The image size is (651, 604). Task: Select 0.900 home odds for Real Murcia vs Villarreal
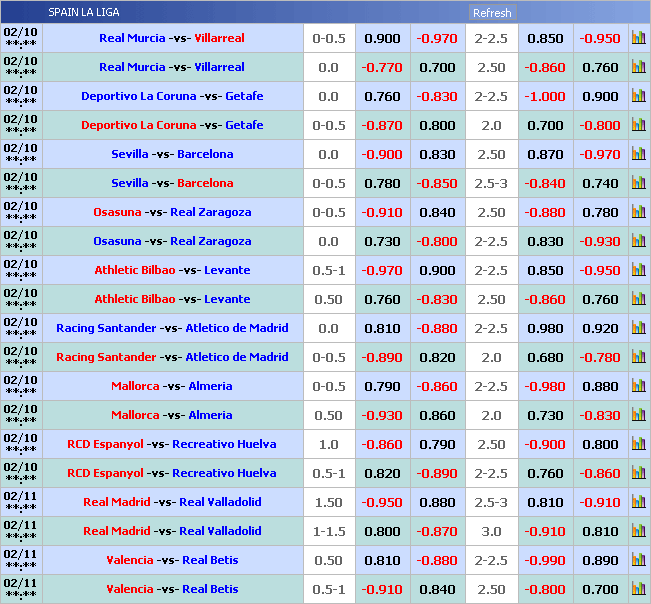382,38
